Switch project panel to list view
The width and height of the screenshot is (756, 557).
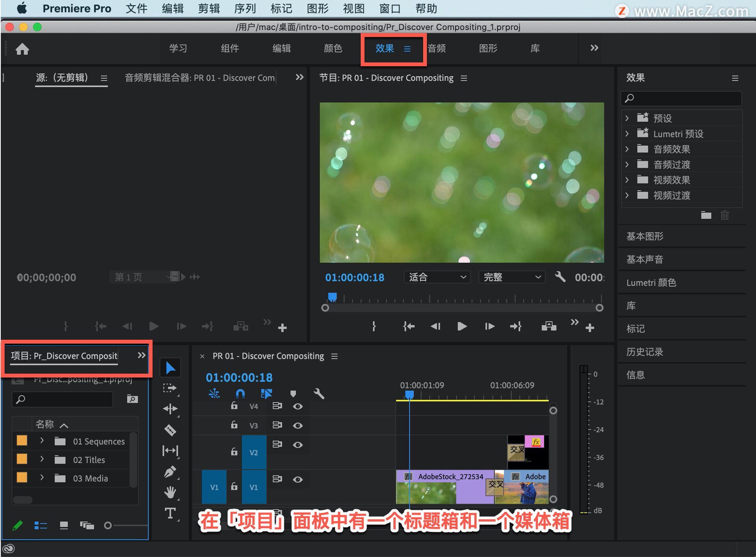(x=41, y=526)
